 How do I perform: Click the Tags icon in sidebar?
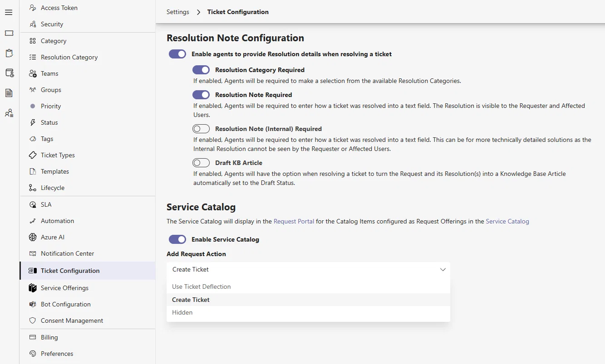pyautogui.click(x=33, y=139)
